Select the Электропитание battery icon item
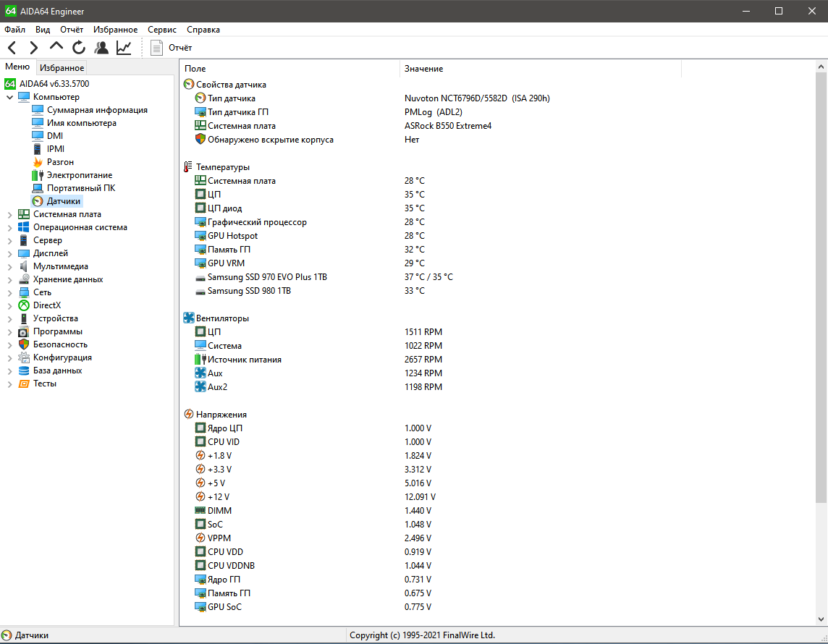 (x=38, y=174)
